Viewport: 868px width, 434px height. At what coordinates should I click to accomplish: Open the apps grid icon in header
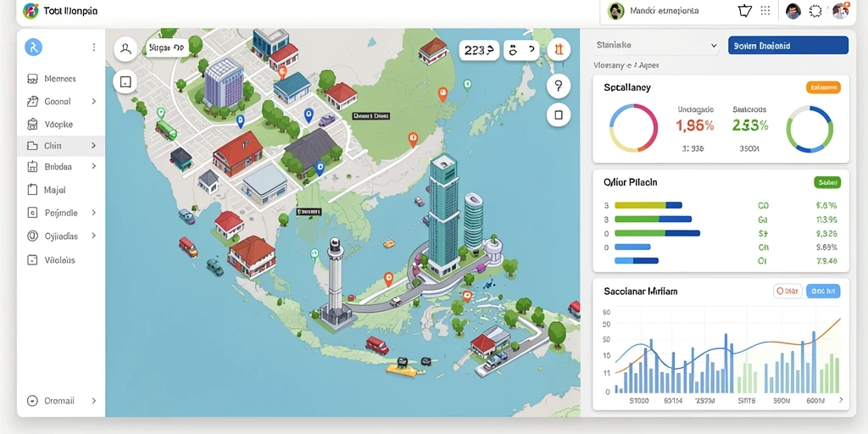(x=765, y=10)
